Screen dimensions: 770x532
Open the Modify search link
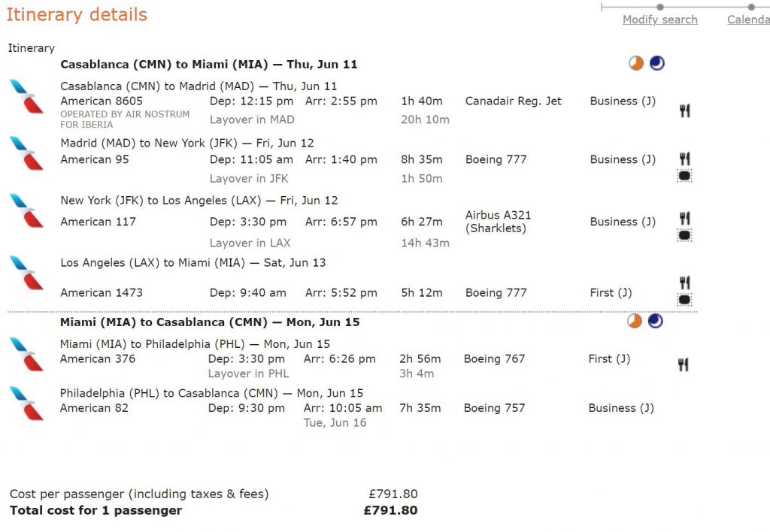tap(660, 20)
